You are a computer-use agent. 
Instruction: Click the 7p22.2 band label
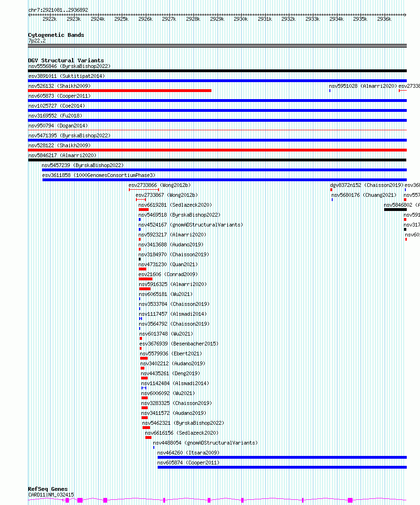tap(37, 41)
